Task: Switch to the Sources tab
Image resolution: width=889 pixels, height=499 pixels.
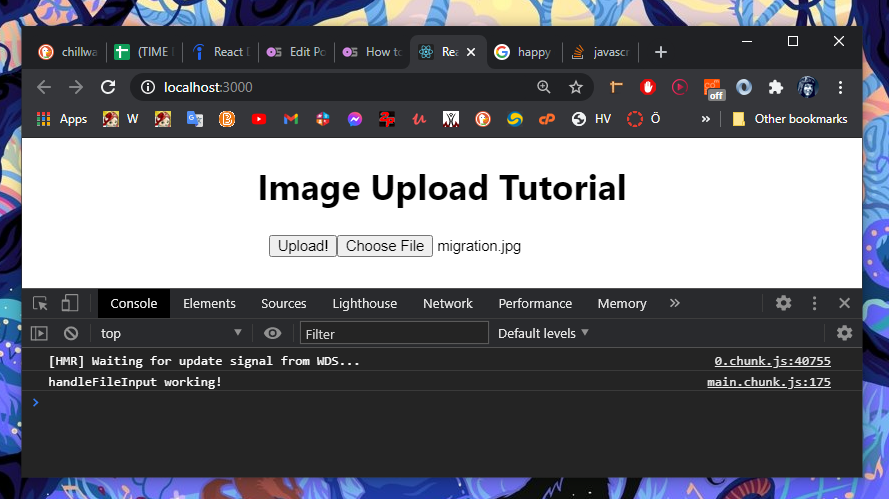Action: (283, 303)
